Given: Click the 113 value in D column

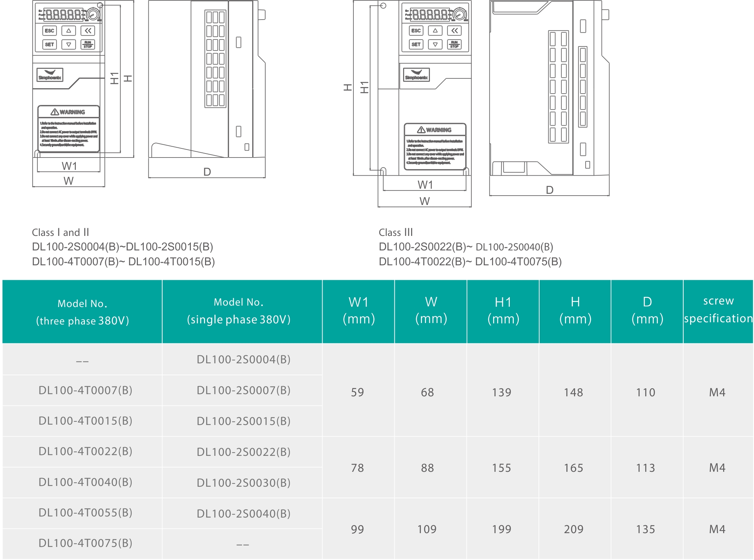Looking at the screenshot, I should tap(646, 468).
